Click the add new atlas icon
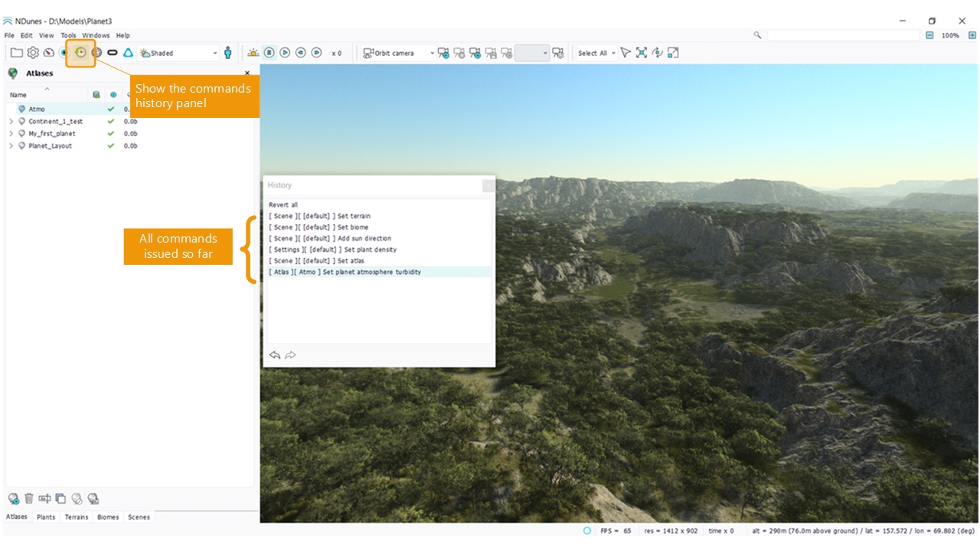 tap(13, 499)
